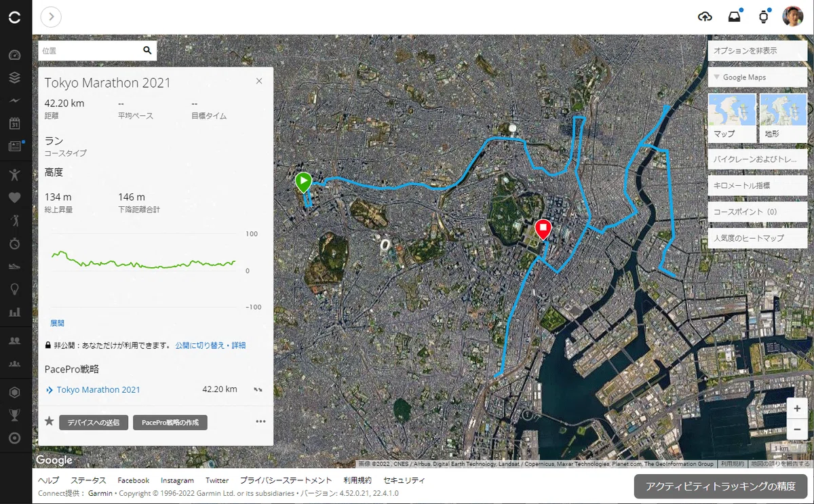Open the three-dot more options menu
This screenshot has width=814, height=504.
(x=260, y=421)
